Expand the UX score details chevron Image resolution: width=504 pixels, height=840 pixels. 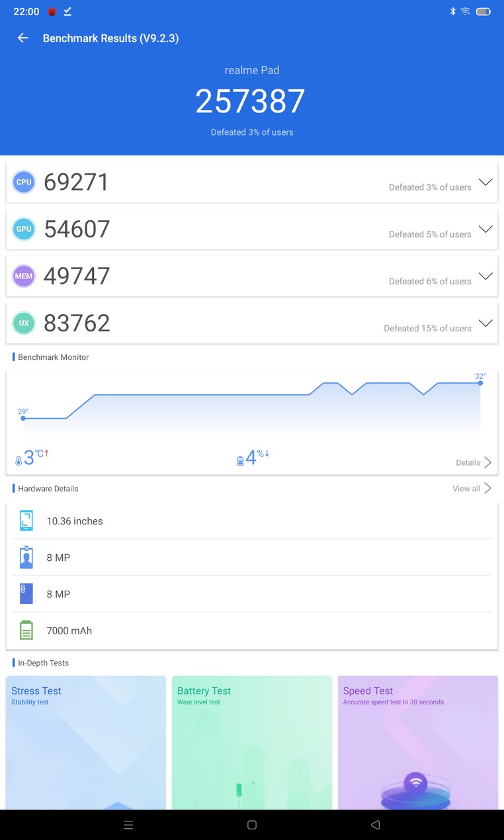pyautogui.click(x=485, y=323)
